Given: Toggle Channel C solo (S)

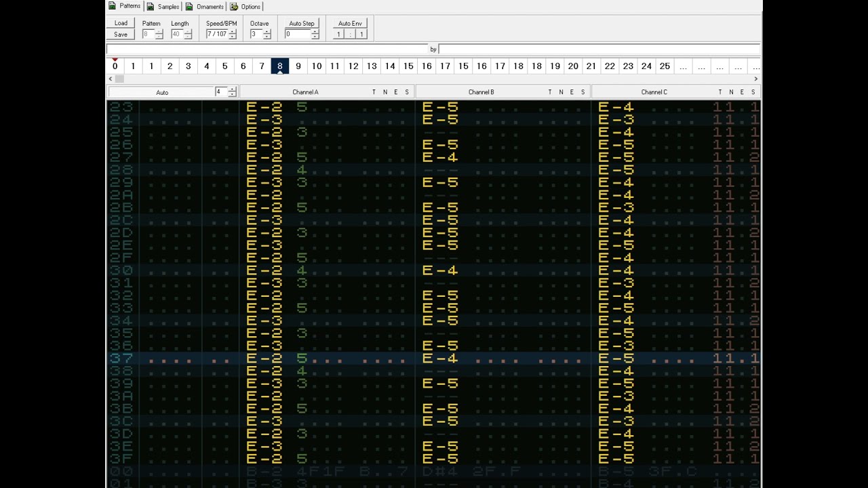Looking at the screenshot, I should [x=753, y=92].
